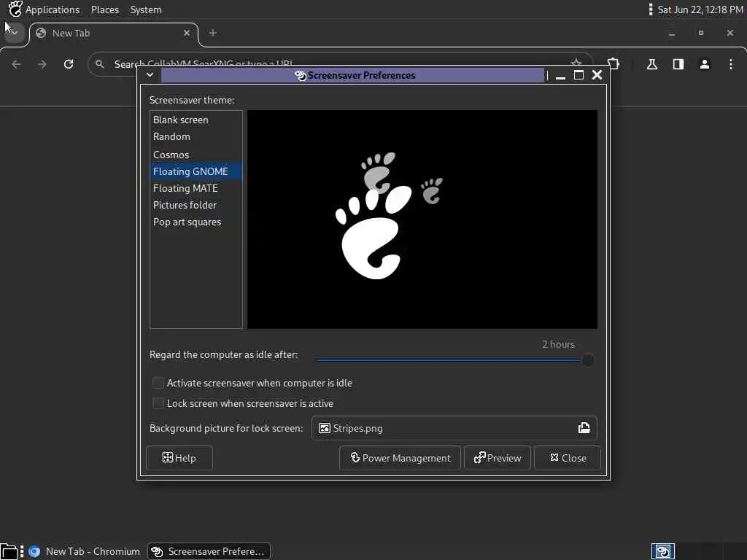Open the Applications menu

53,9
